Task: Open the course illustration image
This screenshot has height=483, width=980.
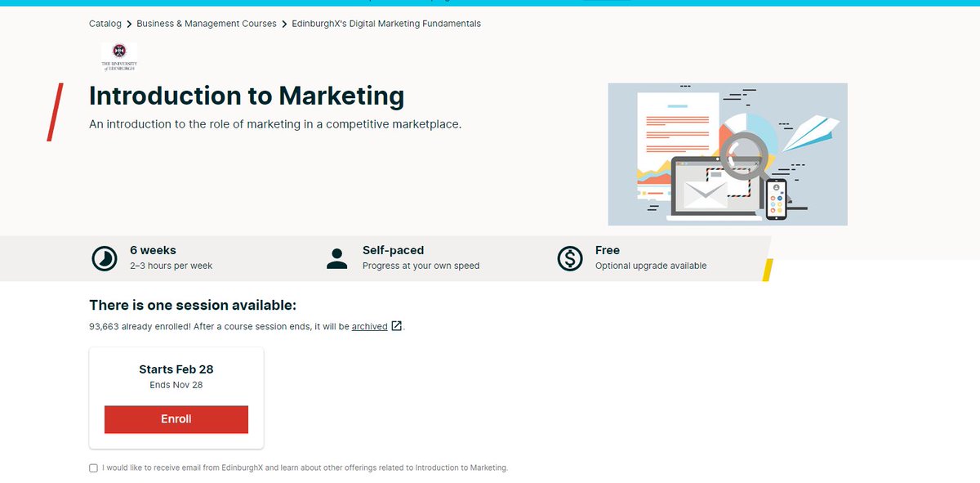Action: pyautogui.click(x=728, y=154)
